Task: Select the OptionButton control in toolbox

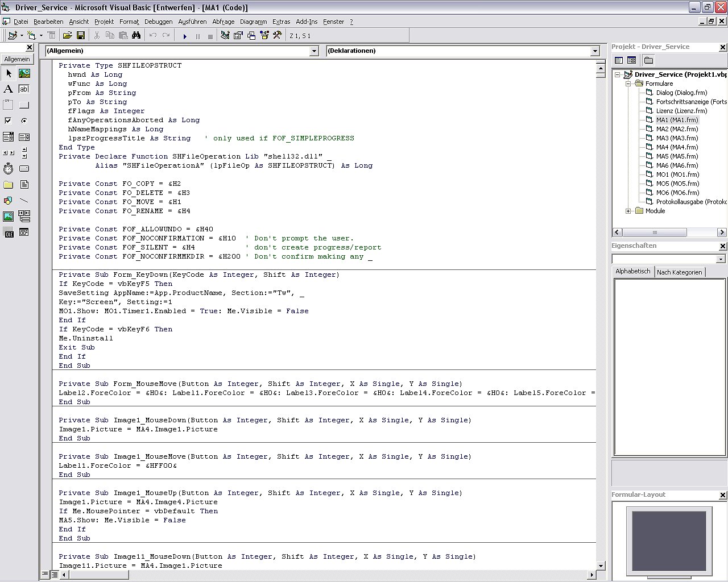Action: click(24, 121)
